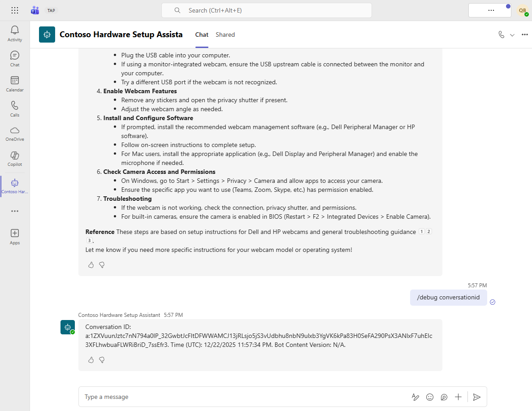Open Loop components button

click(444, 397)
